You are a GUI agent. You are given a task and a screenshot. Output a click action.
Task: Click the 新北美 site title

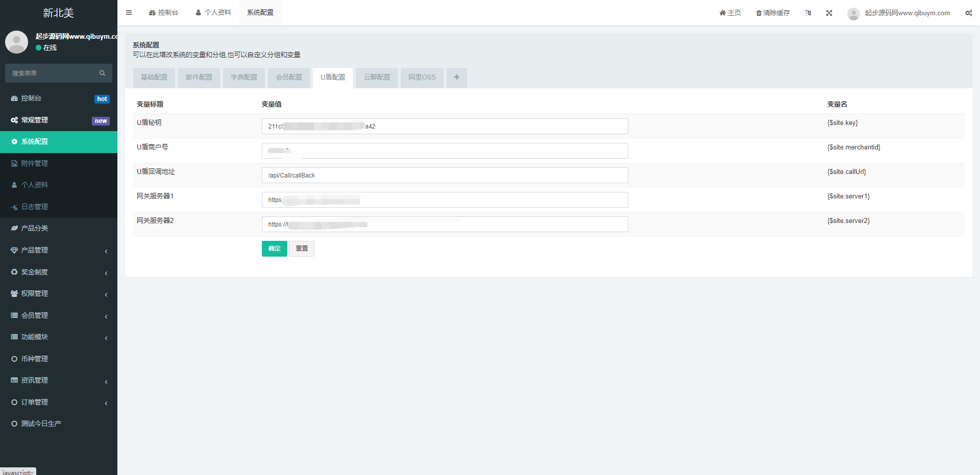coord(59,13)
